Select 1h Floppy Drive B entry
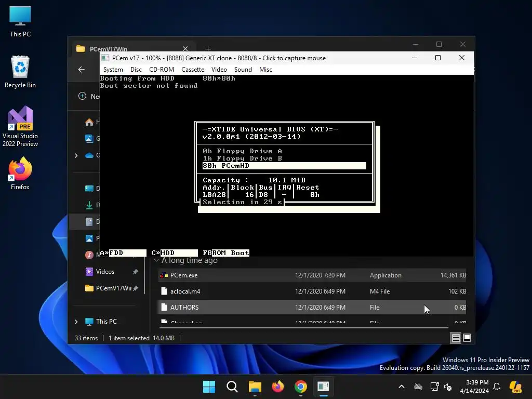 click(242, 158)
